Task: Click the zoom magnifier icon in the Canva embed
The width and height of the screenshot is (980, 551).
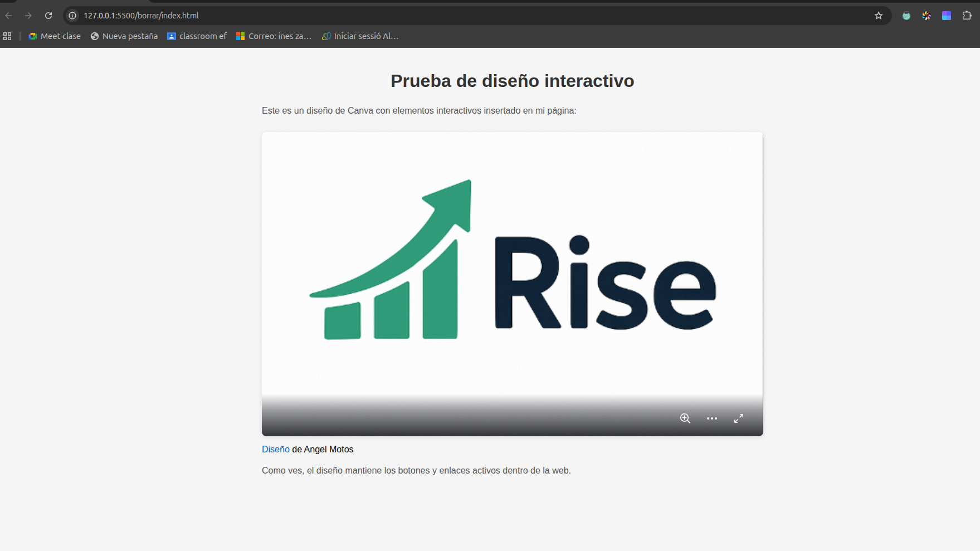Action: [x=685, y=418]
